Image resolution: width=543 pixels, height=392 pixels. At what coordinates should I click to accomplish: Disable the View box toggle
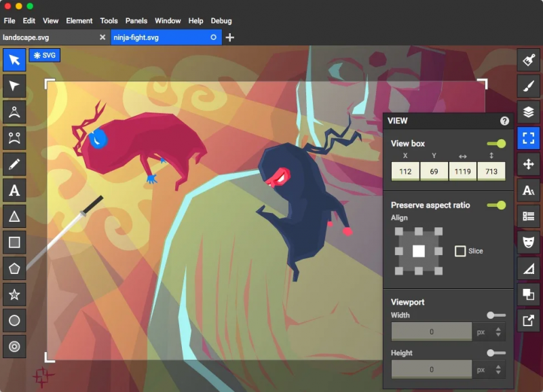[x=496, y=144]
